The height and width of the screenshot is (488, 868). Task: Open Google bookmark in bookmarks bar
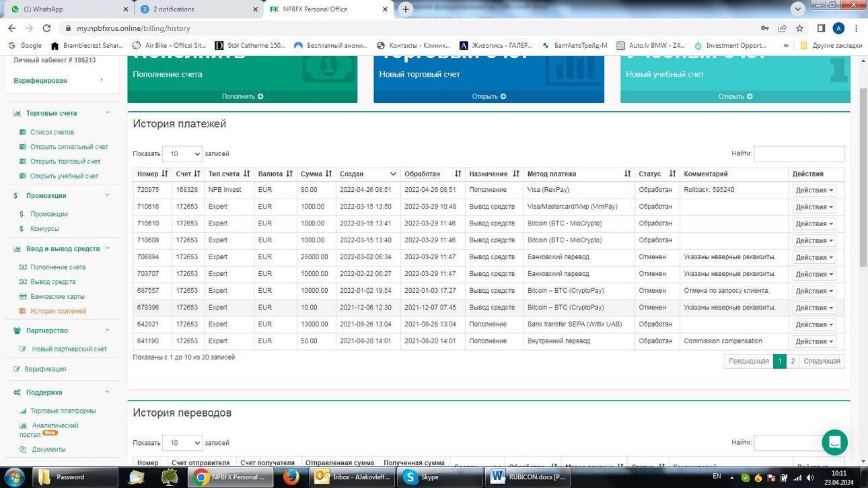(24, 45)
